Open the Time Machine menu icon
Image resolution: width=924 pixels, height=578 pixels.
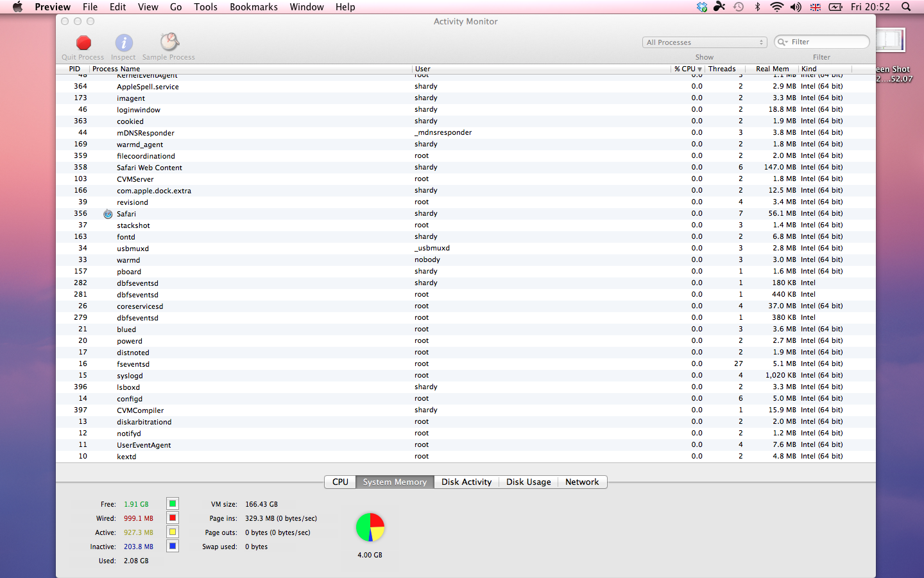pos(739,7)
